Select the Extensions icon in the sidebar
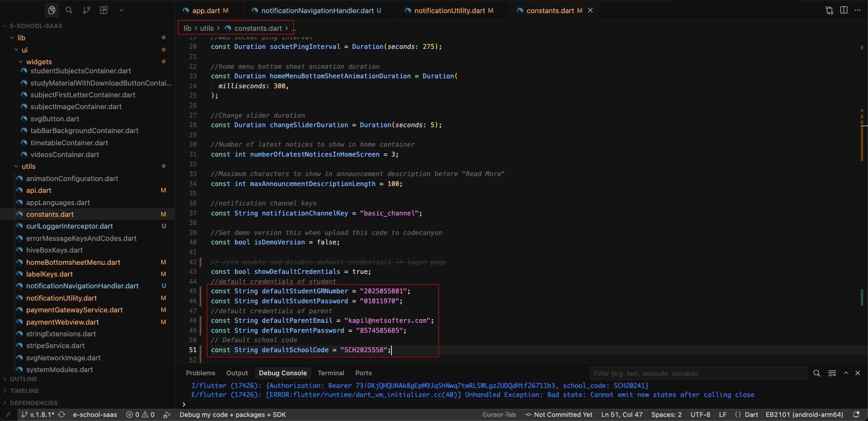The width and height of the screenshot is (868, 421). coord(104,10)
